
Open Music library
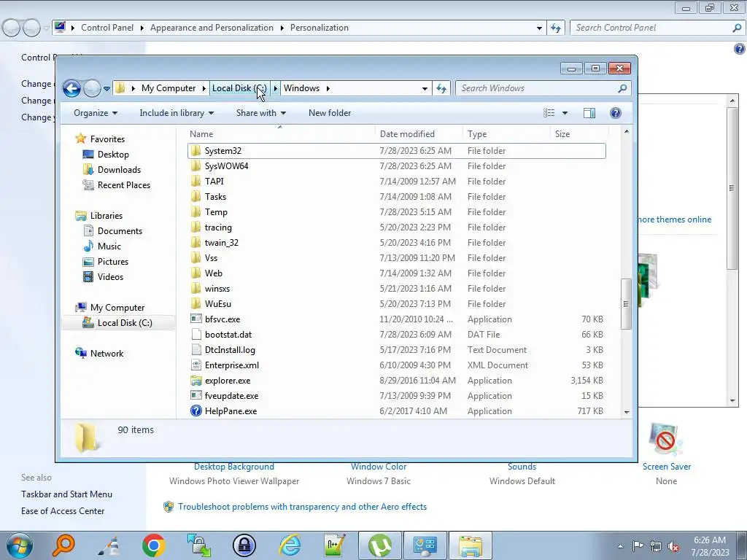tap(109, 246)
